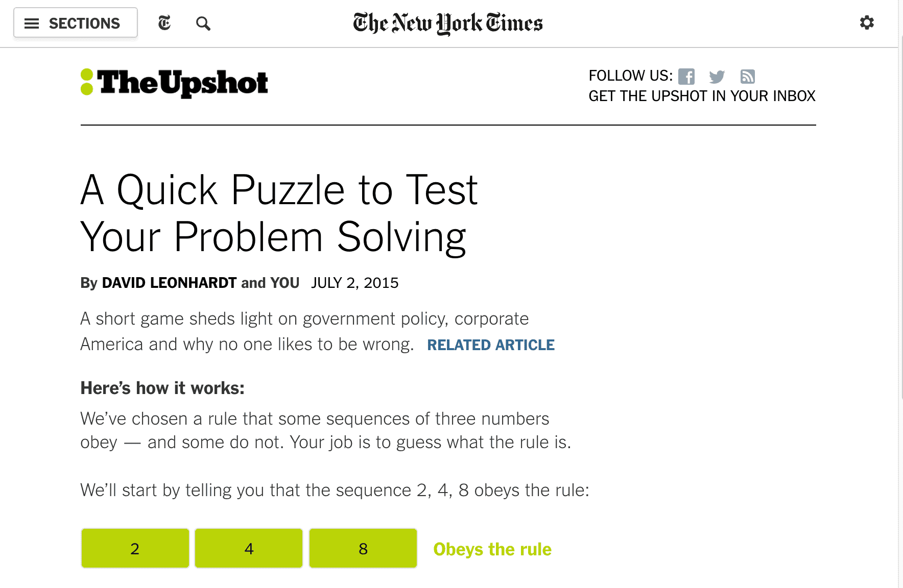903x588 pixels.
Task: Click Get The Upshot In Your Inbox
Action: pyautogui.click(x=702, y=96)
